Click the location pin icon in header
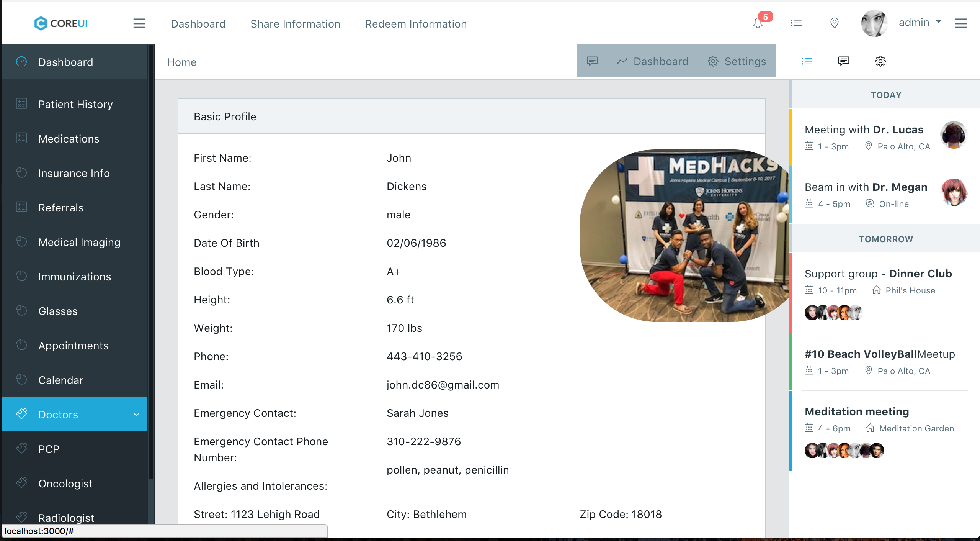 pos(835,23)
